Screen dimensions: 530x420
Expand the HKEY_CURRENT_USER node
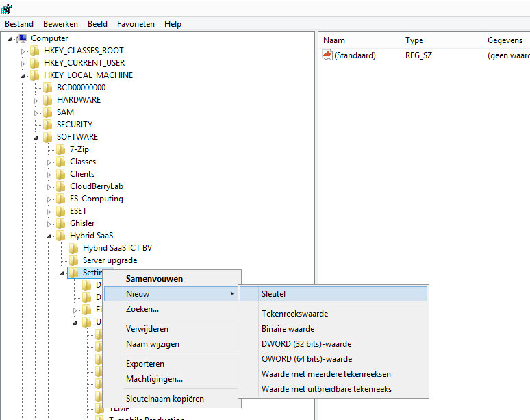(23, 63)
